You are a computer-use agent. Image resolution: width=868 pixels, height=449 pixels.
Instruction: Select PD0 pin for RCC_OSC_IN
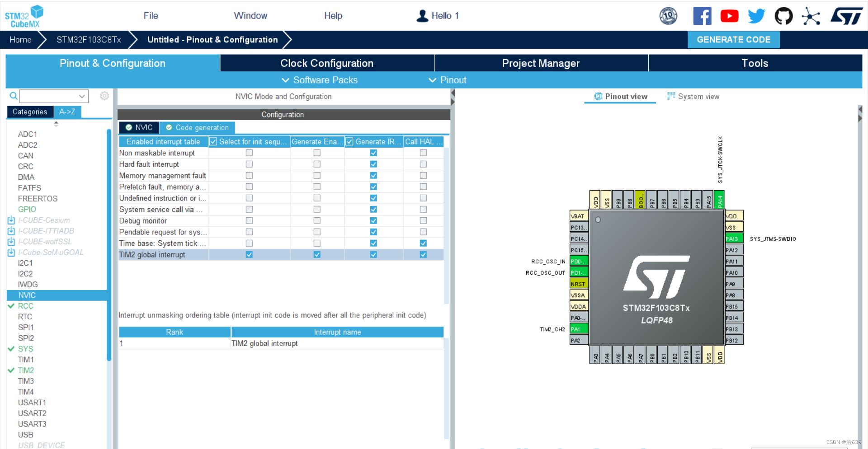579,261
